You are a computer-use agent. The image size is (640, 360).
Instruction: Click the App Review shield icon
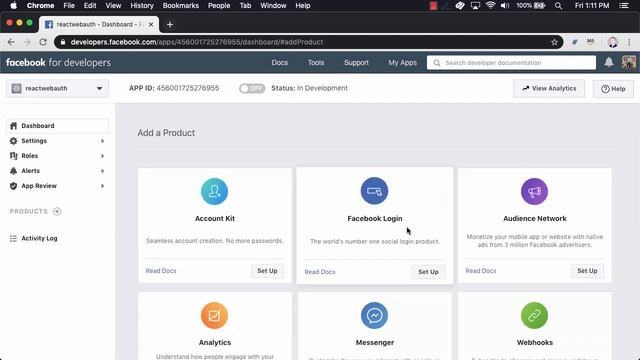[13, 186]
